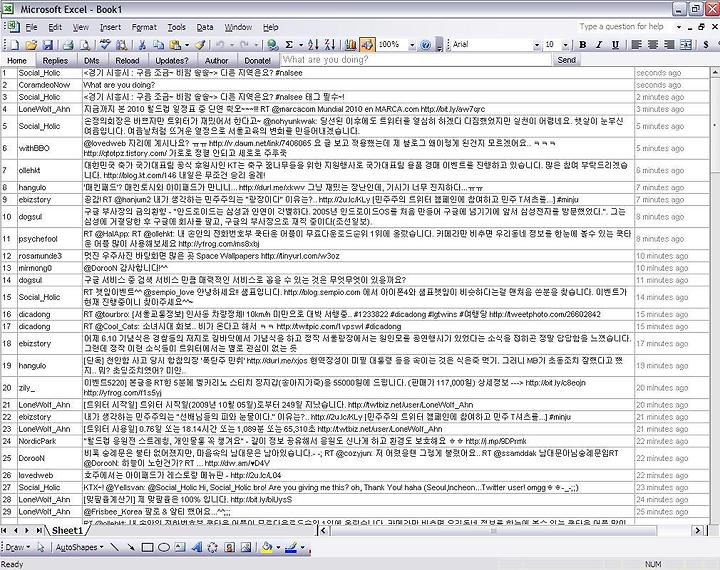The width and height of the screenshot is (720, 570).
Task: Open the Chart Wizard icon
Action: [x=350, y=45]
